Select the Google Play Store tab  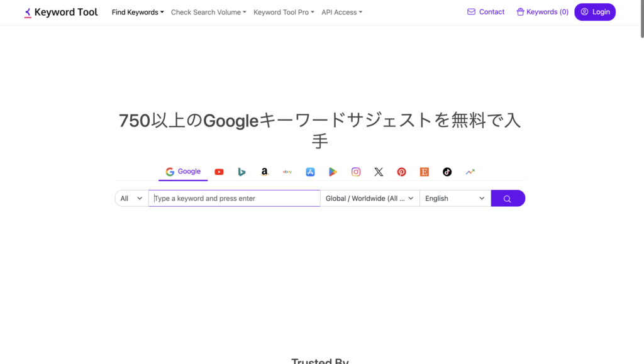coord(333,172)
